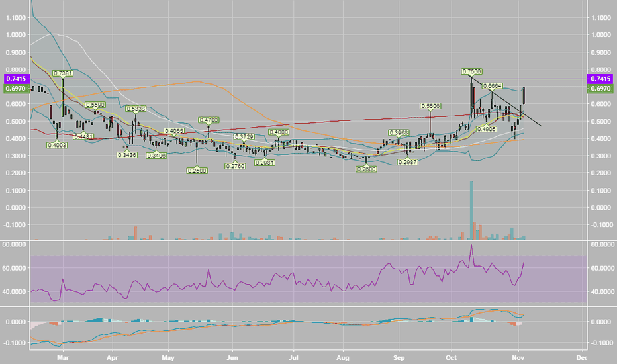Click the 0.3406 price label
Screen dimensions: 617x364
click(x=156, y=156)
